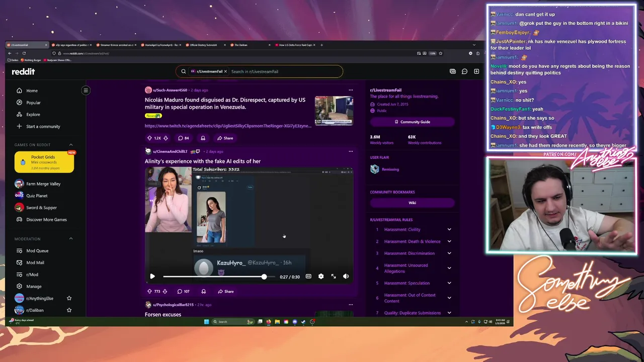Switch to The Daliban browser tab

(x=250, y=45)
